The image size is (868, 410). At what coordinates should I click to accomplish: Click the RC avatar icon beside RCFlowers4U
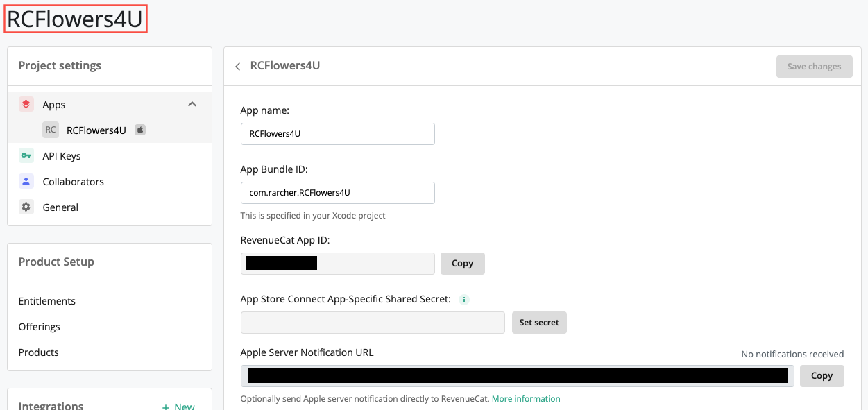tap(51, 130)
